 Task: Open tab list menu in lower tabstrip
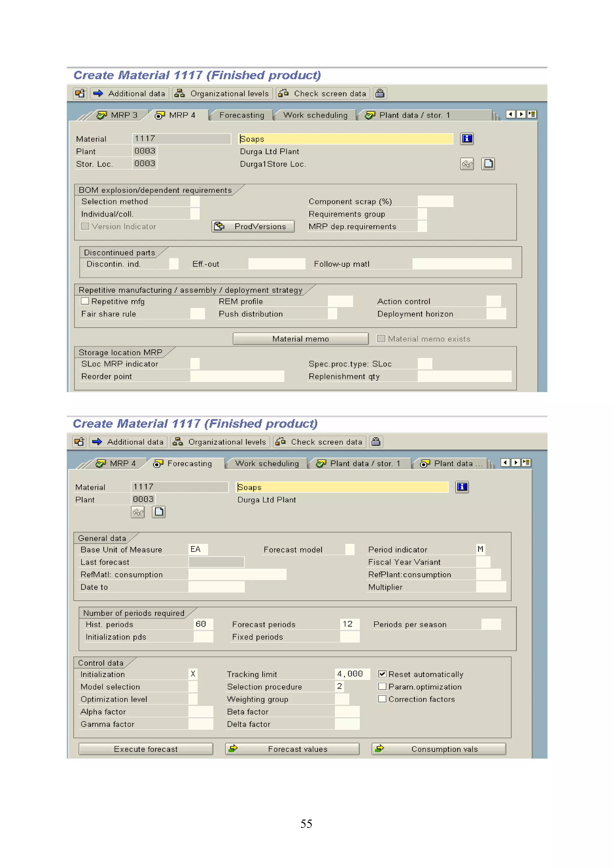526,462
